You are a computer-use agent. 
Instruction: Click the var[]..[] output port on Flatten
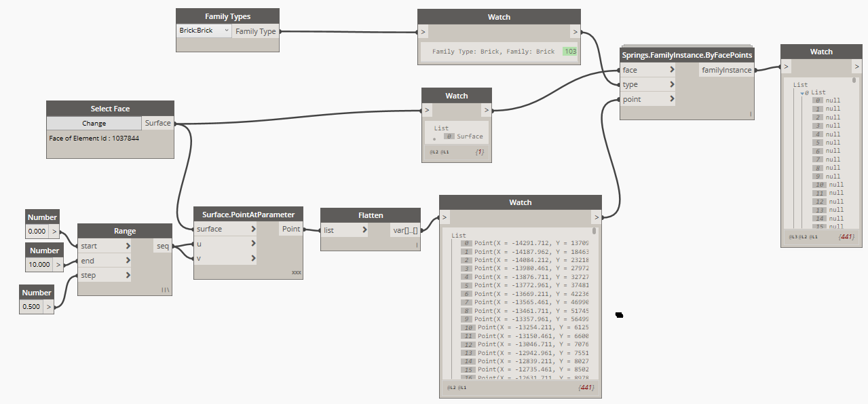point(405,230)
